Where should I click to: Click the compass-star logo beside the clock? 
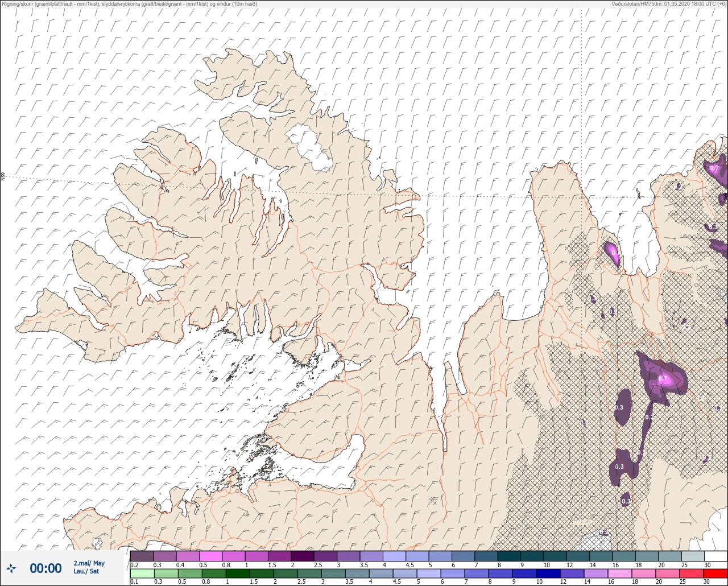click(11, 568)
